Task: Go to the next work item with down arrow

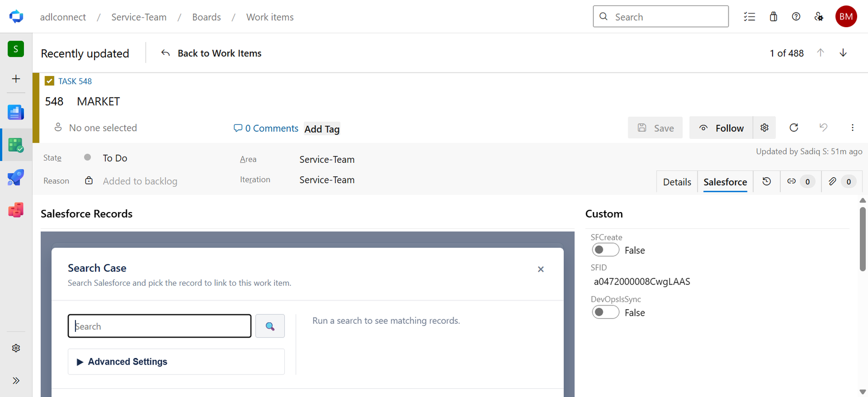Action: [843, 53]
